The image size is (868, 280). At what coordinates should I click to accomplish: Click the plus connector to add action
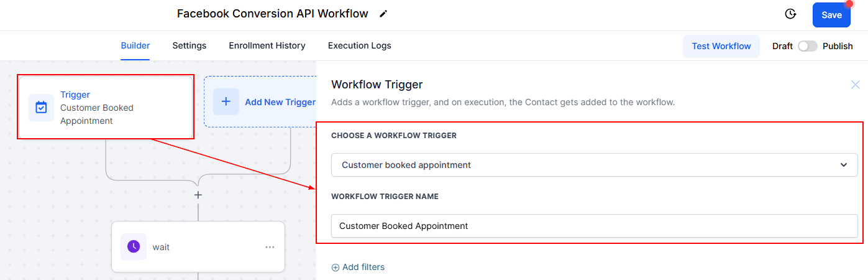tap(198, 195)
